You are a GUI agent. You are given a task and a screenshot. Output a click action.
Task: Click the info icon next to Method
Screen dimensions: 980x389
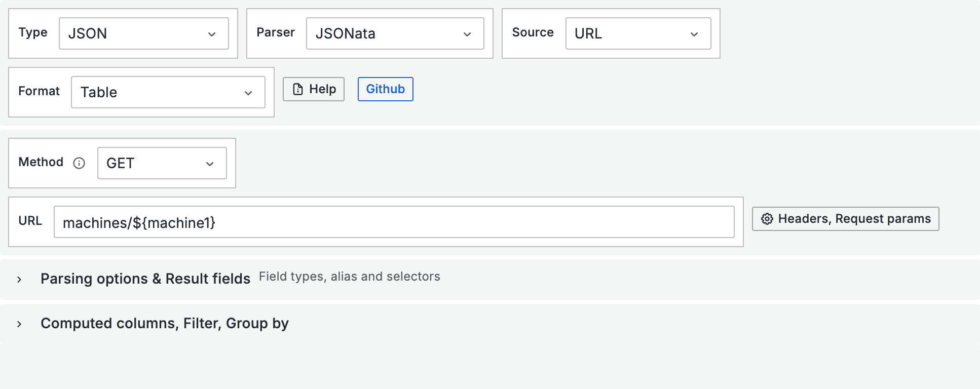(79, 163)
